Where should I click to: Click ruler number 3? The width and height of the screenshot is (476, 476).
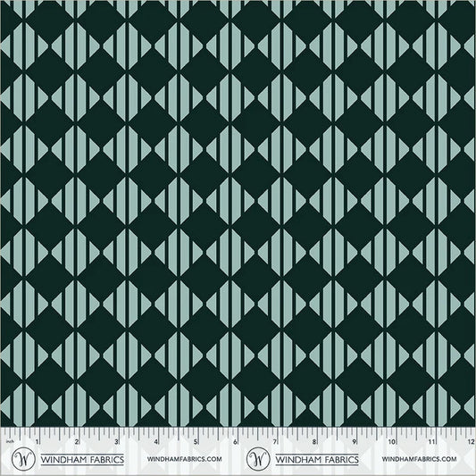(x=116, y=442)
